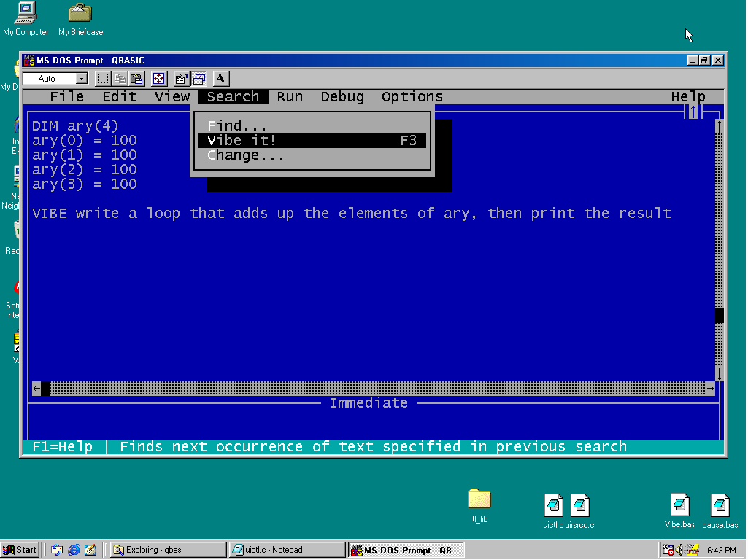Open the Auto font size dropdown
This screenshot has height=560, width=748.
coord(82,79)
